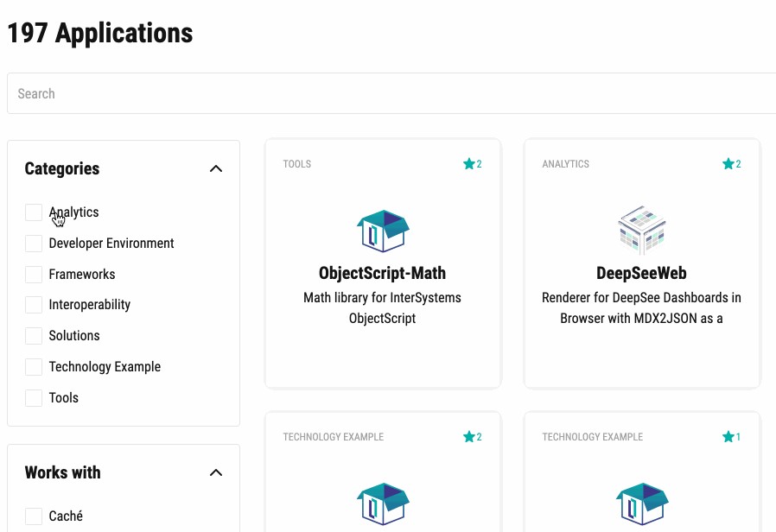The height and width of the screenshot is (532, 776).
Task: Click star rating on DeepSeeWeb card
Action: pos(732,164)
